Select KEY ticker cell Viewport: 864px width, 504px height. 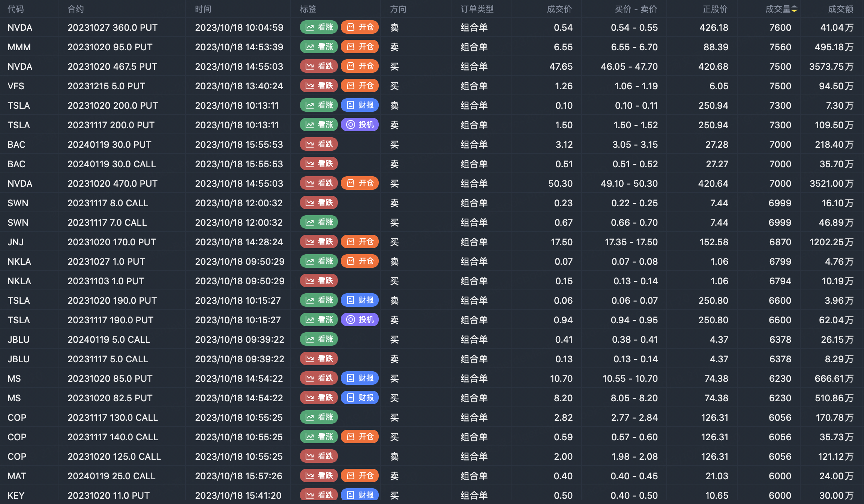pyautogui.click(x=16, y=495)
